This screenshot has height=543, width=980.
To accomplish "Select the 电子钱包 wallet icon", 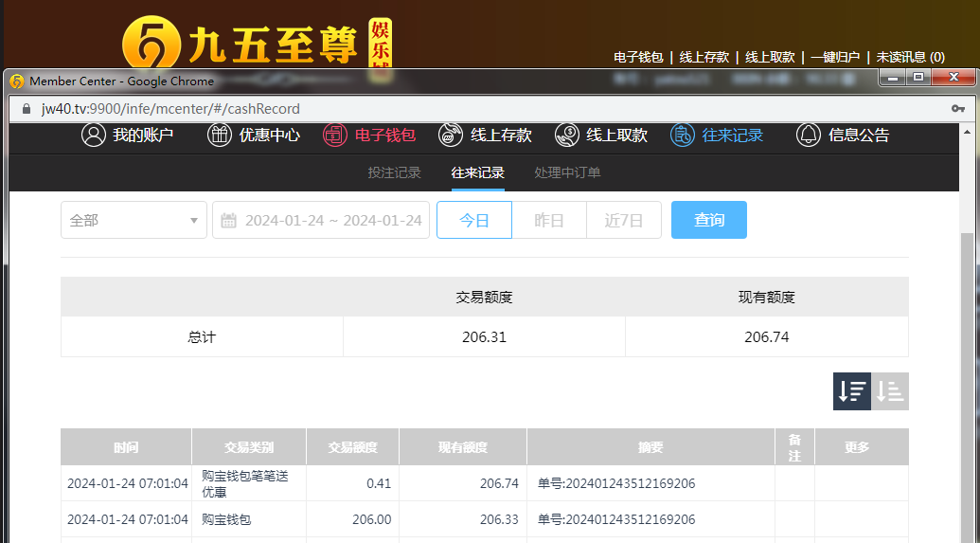I will click(x=335, y=135).
